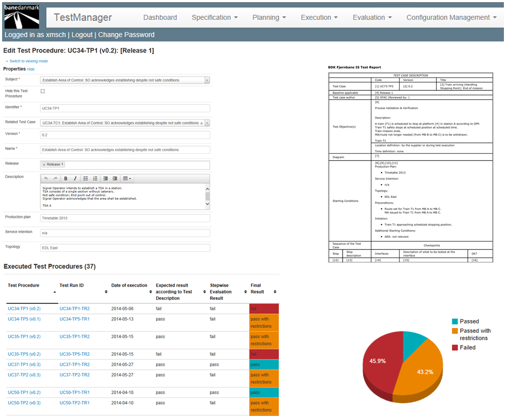Open the Subject dropdown
The image size is (506, 420).
[207, 80]
